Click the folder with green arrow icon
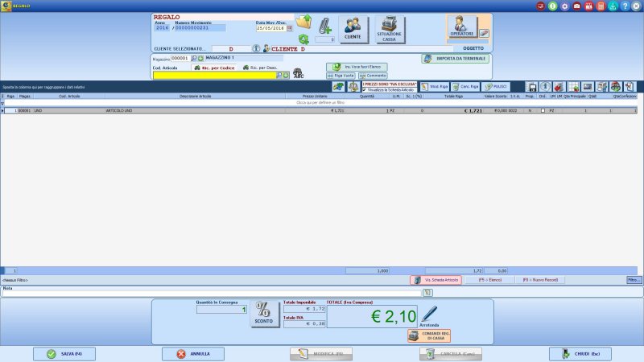The image size is (644, 362). point(304,22)
